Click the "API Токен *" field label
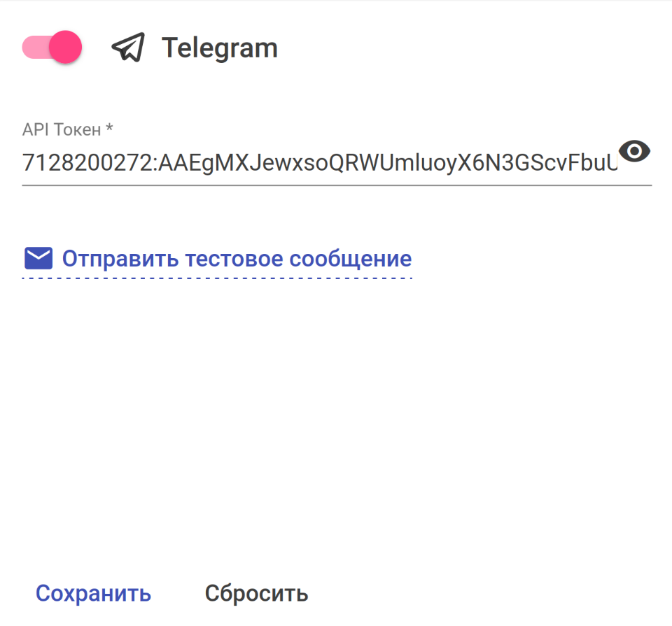This screenshot has width=672, height=626. pos(62,129)
